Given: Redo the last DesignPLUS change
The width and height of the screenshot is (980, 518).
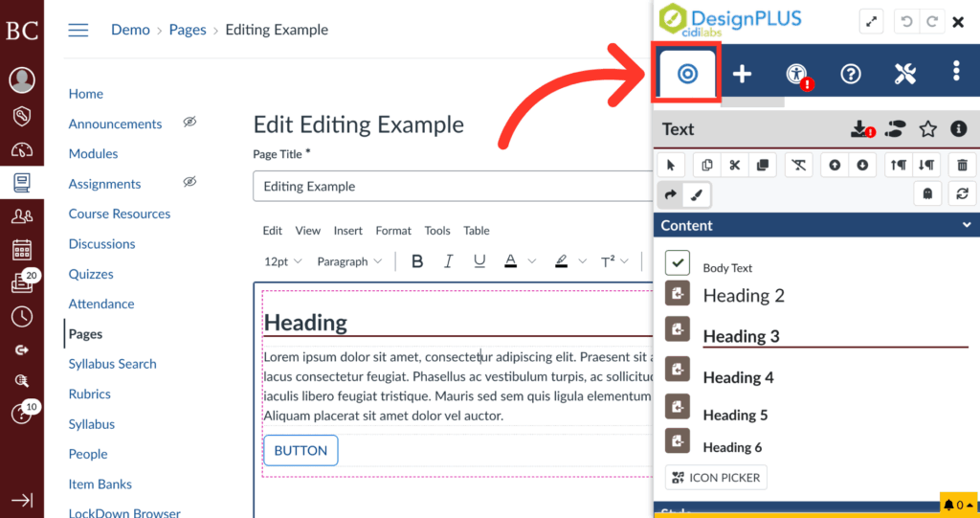Looking at the screenshot, I should pyautogui.click(x=932, y=22).
